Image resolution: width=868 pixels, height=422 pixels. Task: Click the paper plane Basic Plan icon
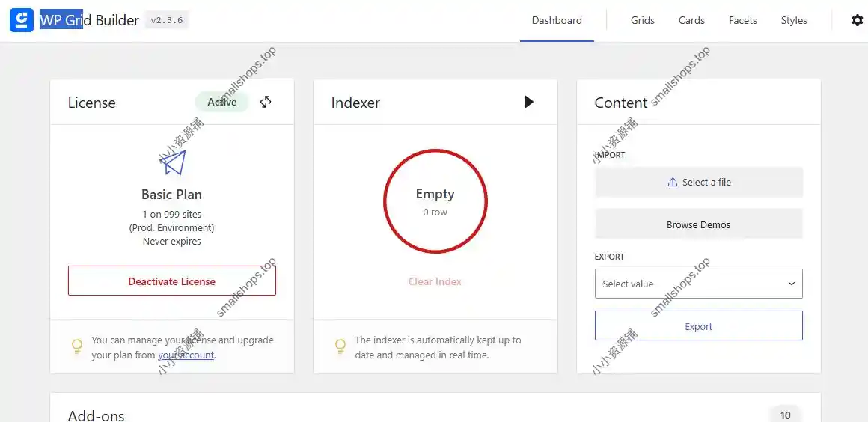point(172,163)
